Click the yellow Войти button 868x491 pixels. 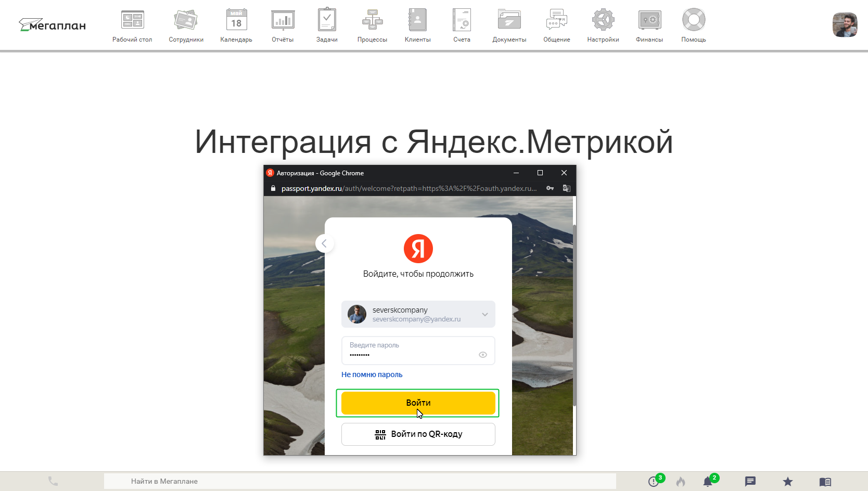418,403
